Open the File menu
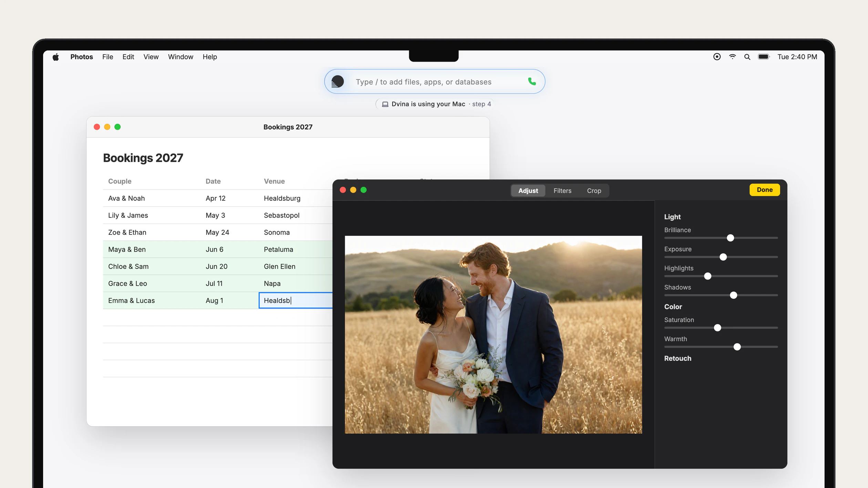 click(x=107, y=57)
